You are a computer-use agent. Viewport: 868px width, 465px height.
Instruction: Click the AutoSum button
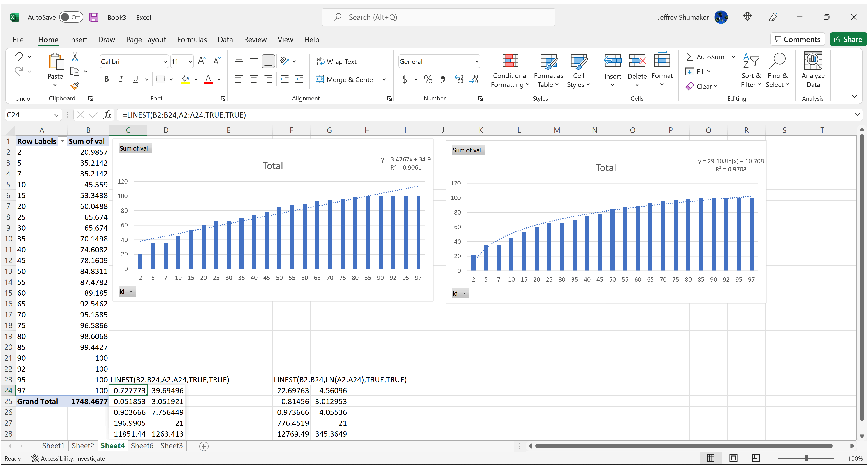point(705,57)
